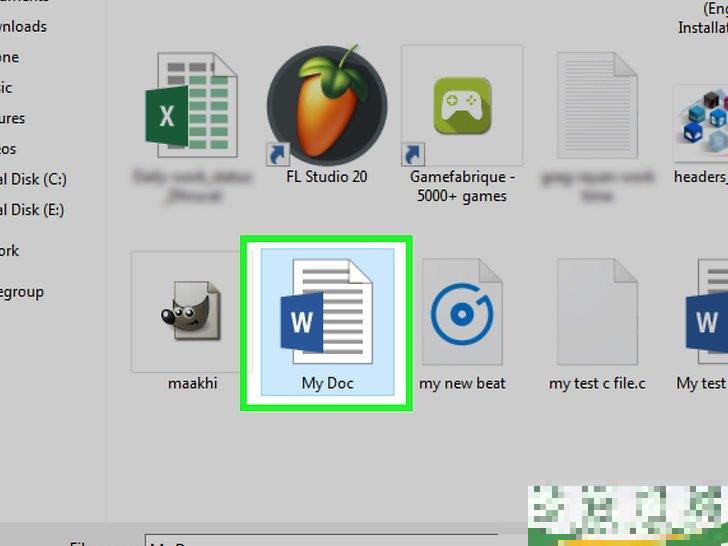Open the Pictures folder in the sidebar
The width and height of the screenshot is (728, 546).
pos(13,118)
